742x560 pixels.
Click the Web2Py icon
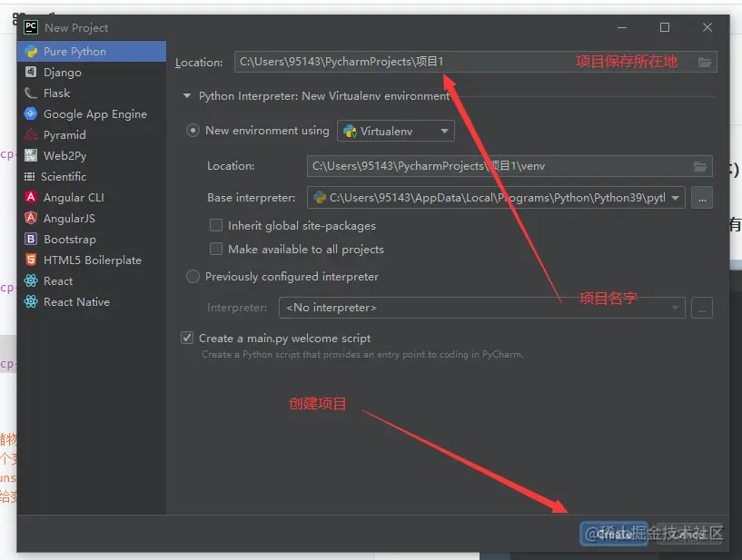(x=31, y=155)
